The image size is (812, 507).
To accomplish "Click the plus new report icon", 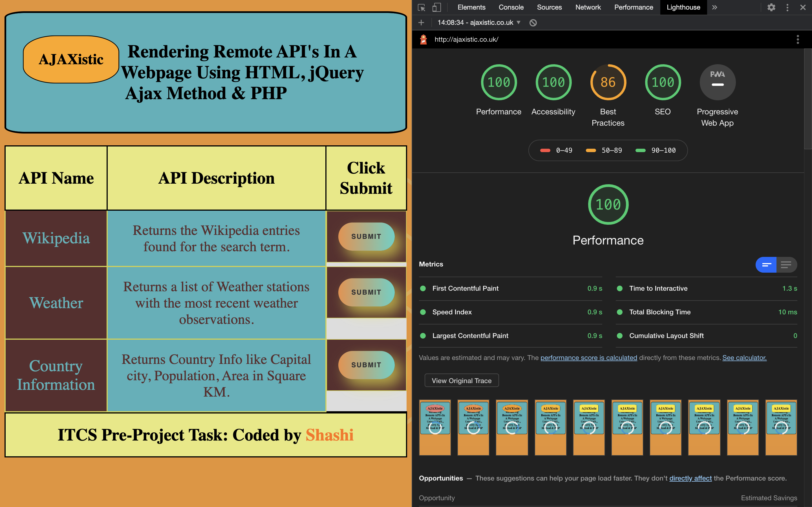I will point(421,23).
